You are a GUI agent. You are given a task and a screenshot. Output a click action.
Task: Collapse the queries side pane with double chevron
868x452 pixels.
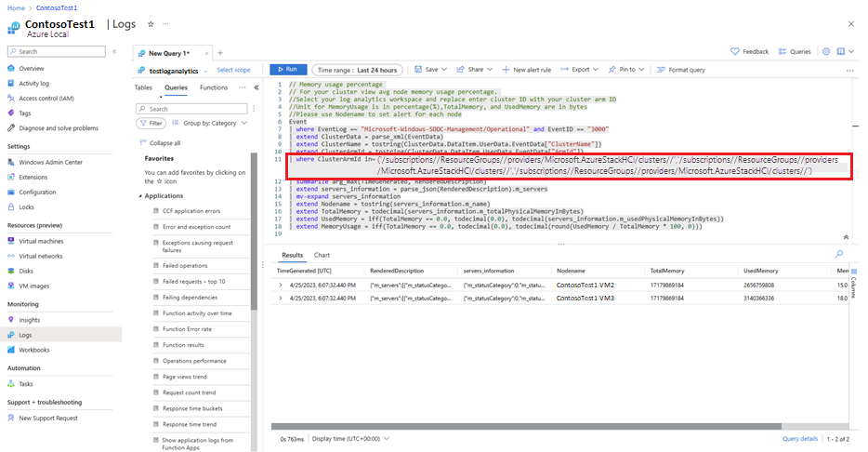coord(256,87)
